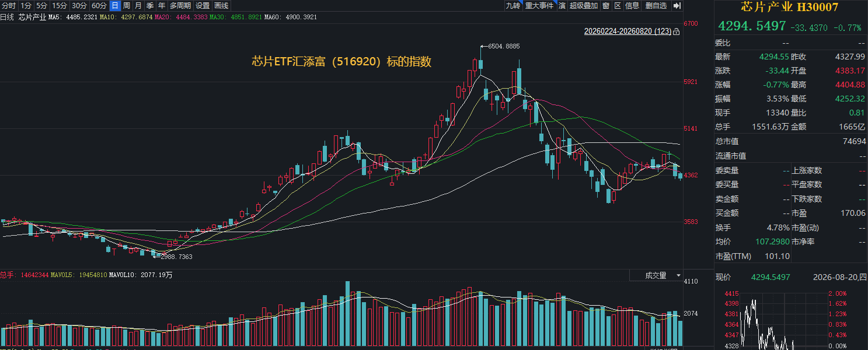Image resolution: width=868 pixels, height=350 pixels.
Task: Switch to the 年 yearly K-line tab
Action: click(161, 5)
